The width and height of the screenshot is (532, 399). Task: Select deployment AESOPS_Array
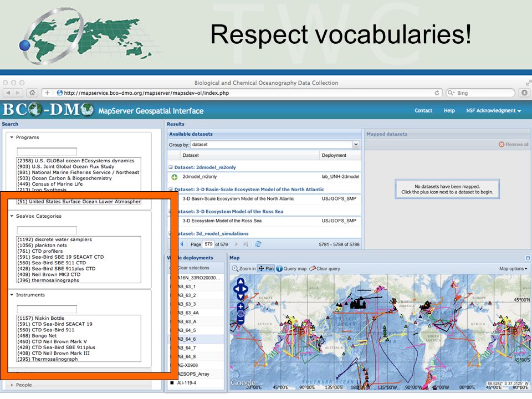pyautogui.click(x=193, y=374)
